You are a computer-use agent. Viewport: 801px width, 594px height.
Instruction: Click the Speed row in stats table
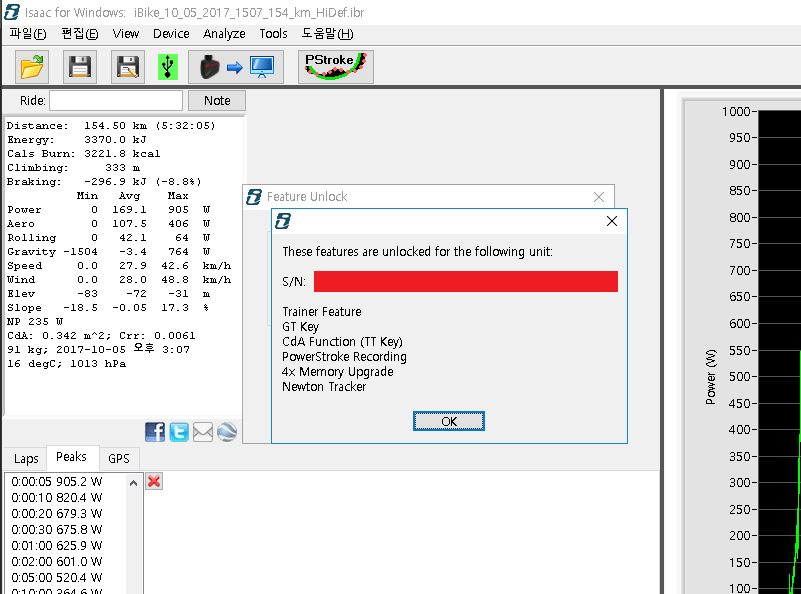[119, 266]
